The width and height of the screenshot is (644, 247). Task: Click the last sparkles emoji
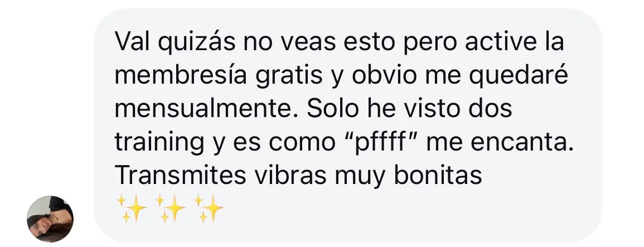tap(209, 209)
